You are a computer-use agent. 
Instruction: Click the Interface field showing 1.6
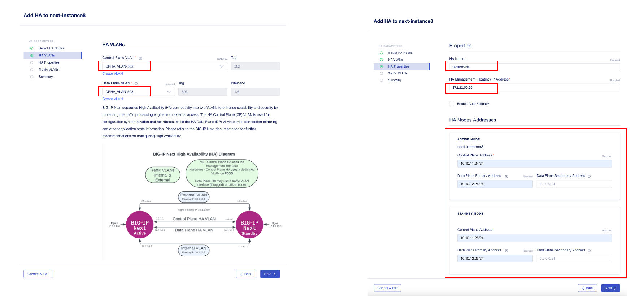tap(255, 92)
